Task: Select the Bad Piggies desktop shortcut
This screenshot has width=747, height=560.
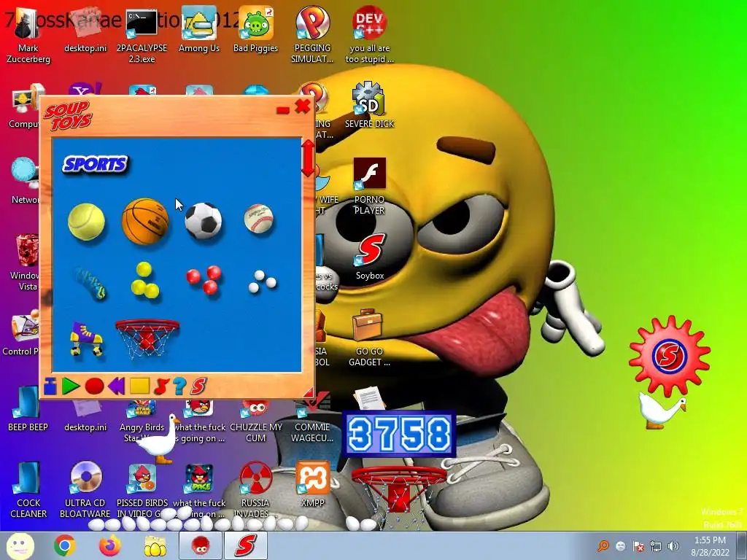Action: [x=256, y=29]
